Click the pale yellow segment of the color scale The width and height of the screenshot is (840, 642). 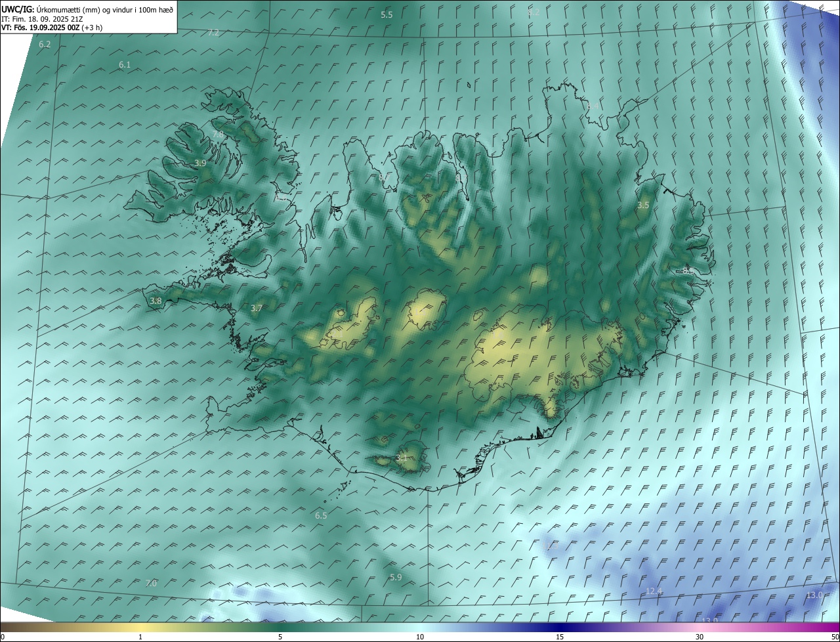click(140, 627)
